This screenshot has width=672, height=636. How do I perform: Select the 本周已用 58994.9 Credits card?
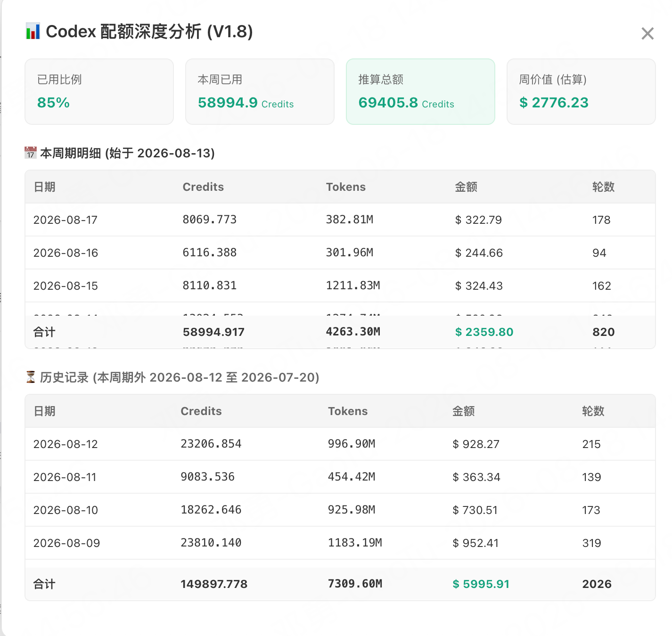[x=260, y=91]
